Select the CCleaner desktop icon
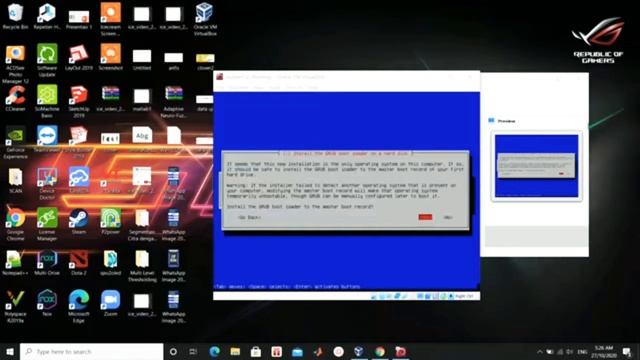The width and height of the screenshot is (640, 360). click(x=16, y=98)
